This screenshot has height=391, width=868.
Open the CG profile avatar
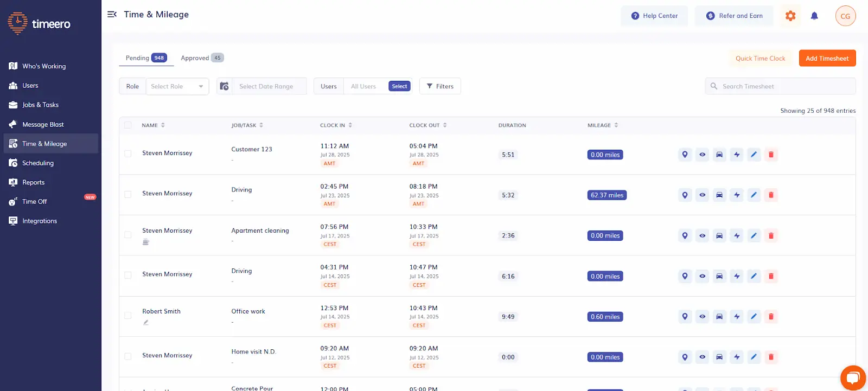845,16
